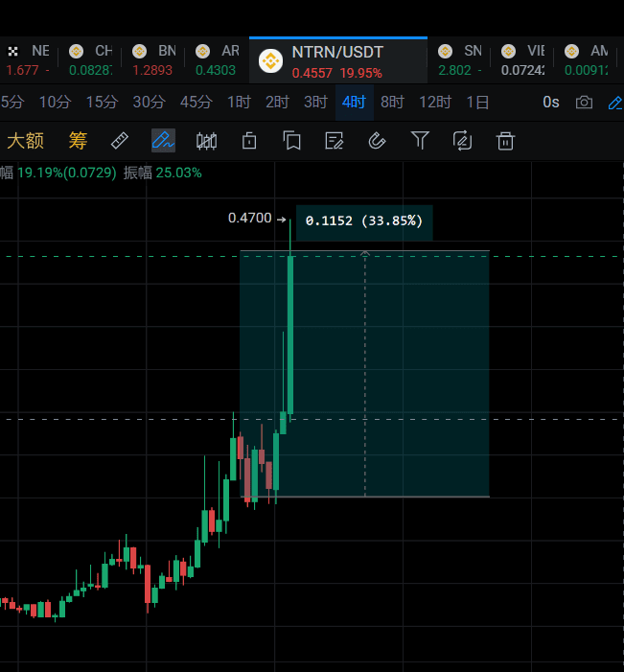Click the sync drawings icon
Screen dimensions: 624x672
(462, 141)
